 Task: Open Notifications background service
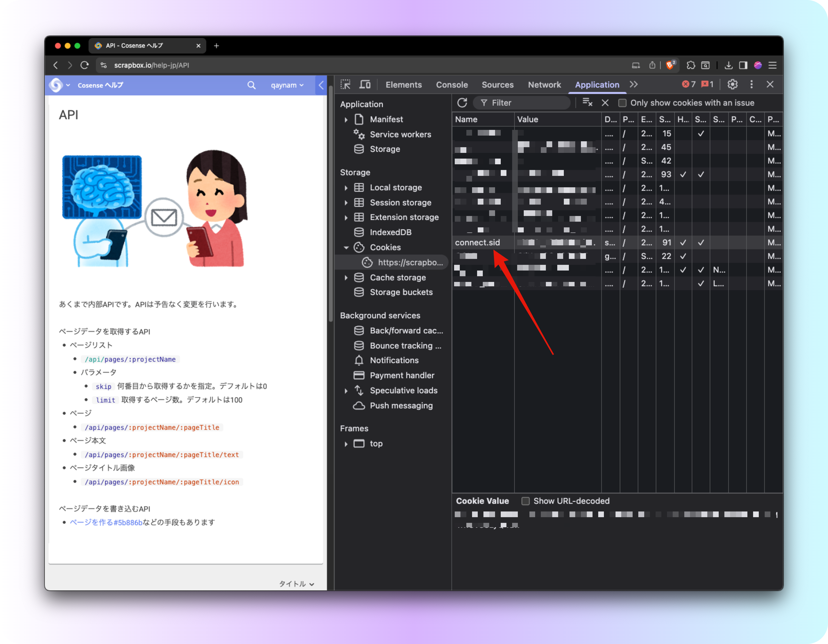[394, 361]
